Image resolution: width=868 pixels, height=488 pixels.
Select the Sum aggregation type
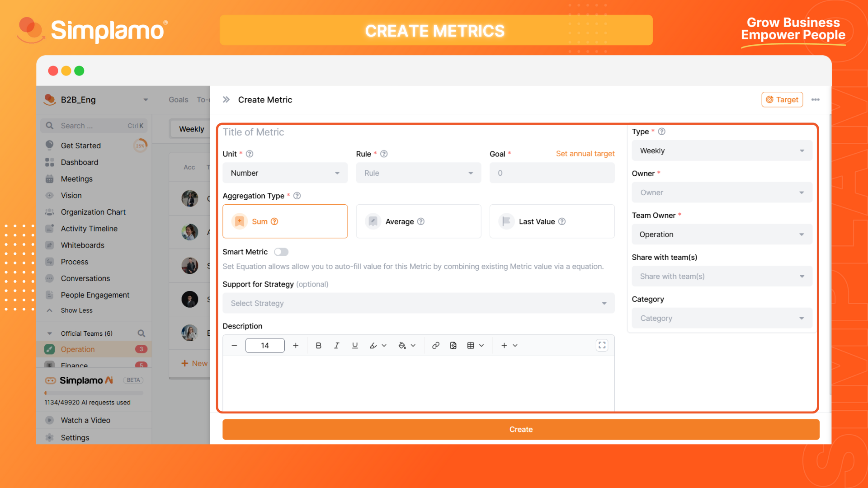[x=285, y=221]
